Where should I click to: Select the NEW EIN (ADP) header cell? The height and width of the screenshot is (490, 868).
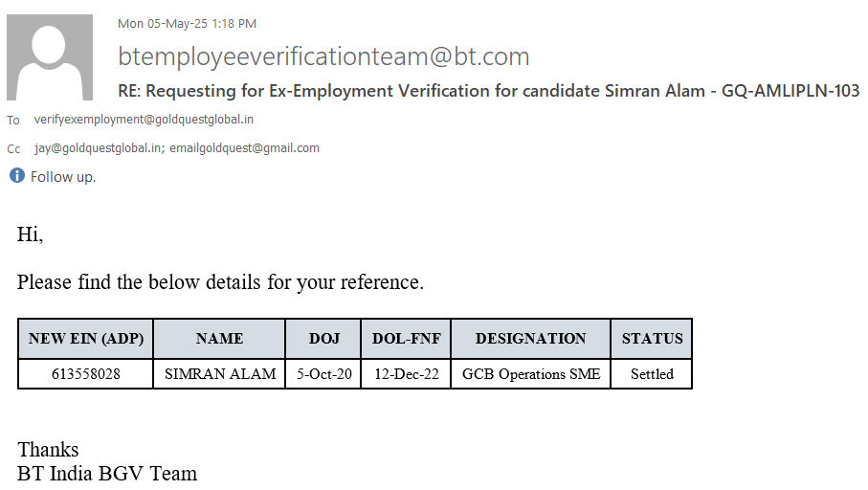click(85, 339)
